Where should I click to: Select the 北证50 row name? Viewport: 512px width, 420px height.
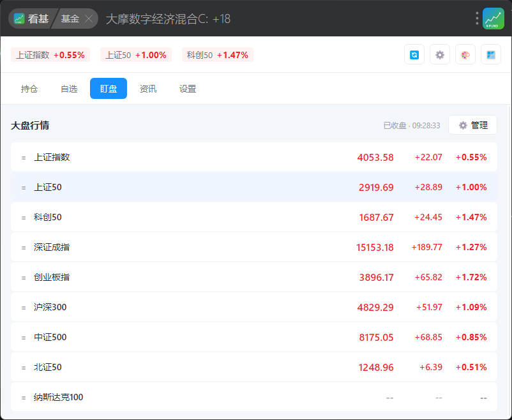pos(48,368)
